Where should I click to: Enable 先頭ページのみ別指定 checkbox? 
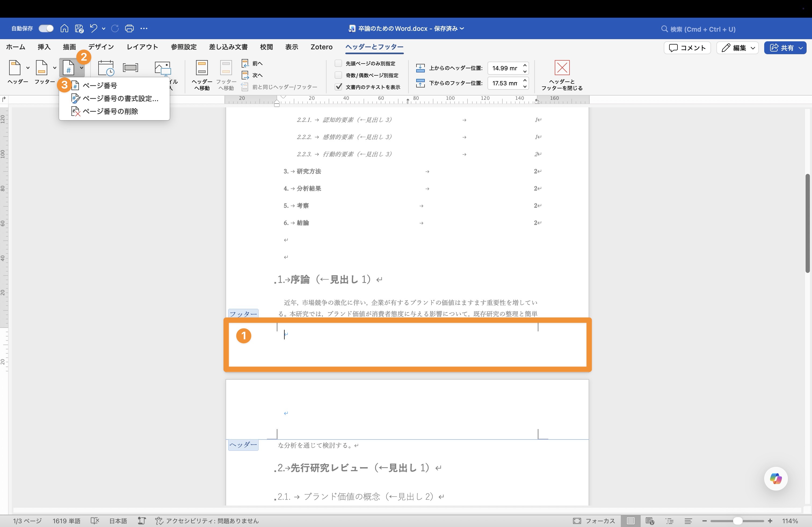(x=338, y=63)
